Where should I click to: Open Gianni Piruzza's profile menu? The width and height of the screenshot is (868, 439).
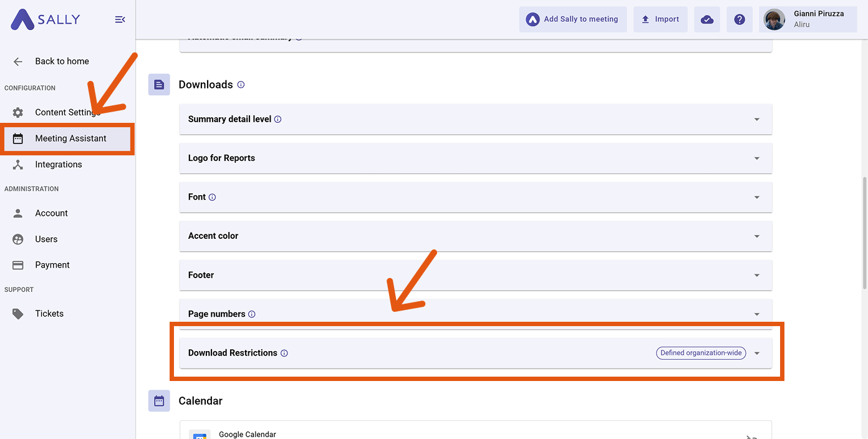tap(809, 19)
